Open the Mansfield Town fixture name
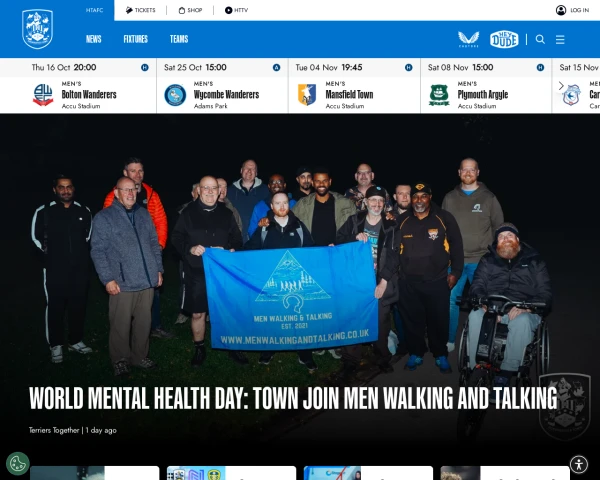 349,94
